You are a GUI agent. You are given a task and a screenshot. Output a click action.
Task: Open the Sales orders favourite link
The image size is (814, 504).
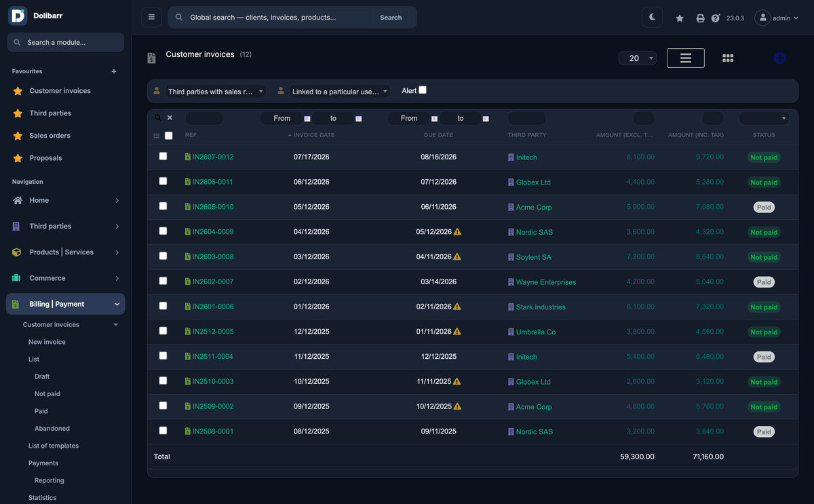point(50,136)
